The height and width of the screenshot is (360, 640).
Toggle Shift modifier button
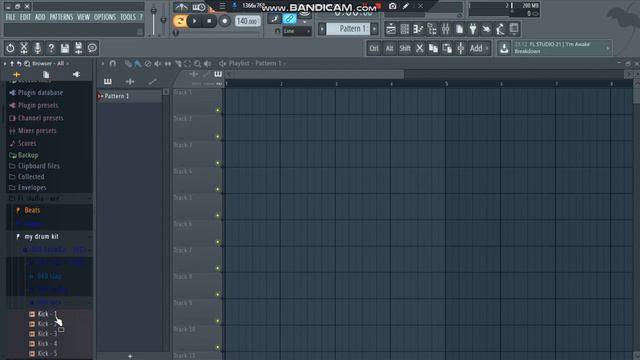pos(405,49)
